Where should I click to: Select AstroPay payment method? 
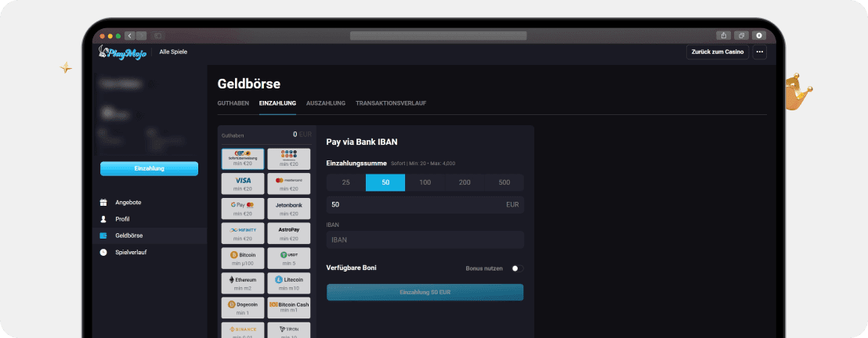pyautogui.click(x=289, y=233)
